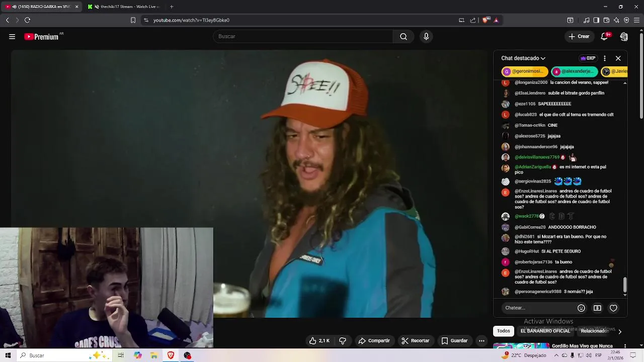The image size is (644, 362).
Task: Click the Recortar clip button
Action: (x=415, y=341)
